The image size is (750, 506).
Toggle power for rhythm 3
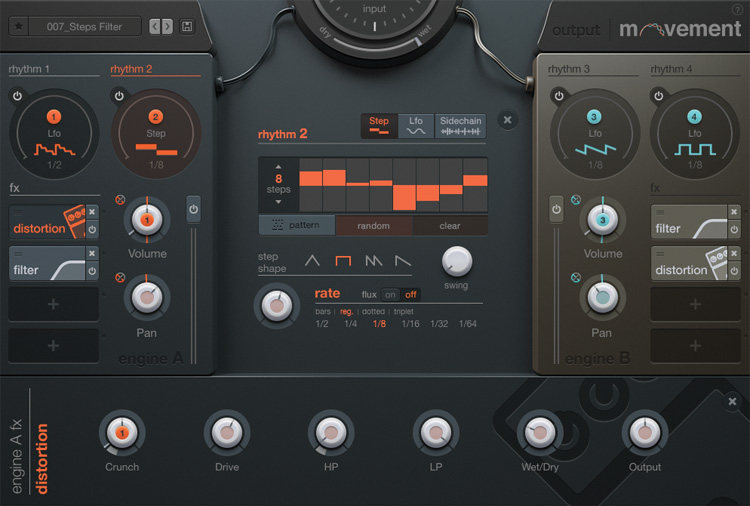559,96
